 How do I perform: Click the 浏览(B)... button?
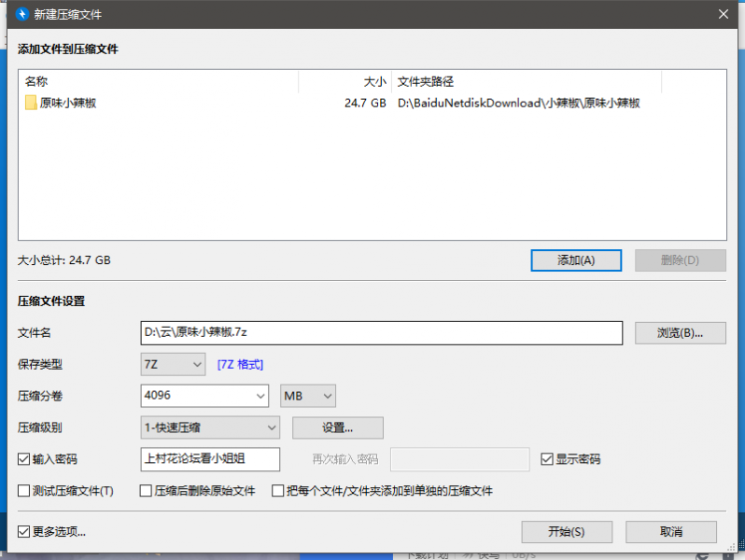click(680, 332)
